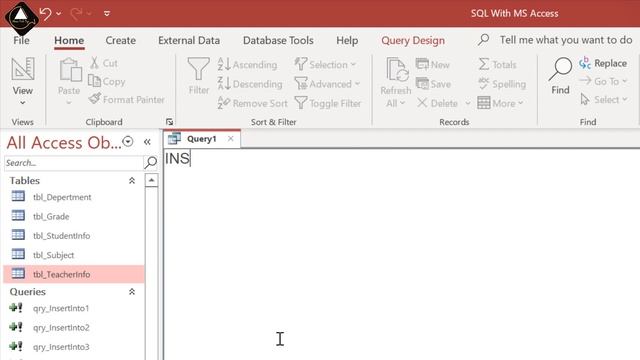Click the Redo arrow icon
The image size is (640, 360).
(x=76, y=13)
